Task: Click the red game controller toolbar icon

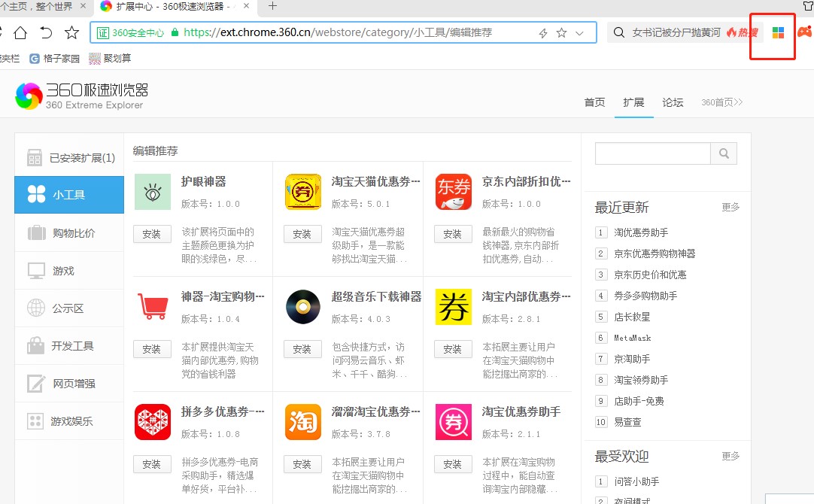Action: [x=804, y=33]
